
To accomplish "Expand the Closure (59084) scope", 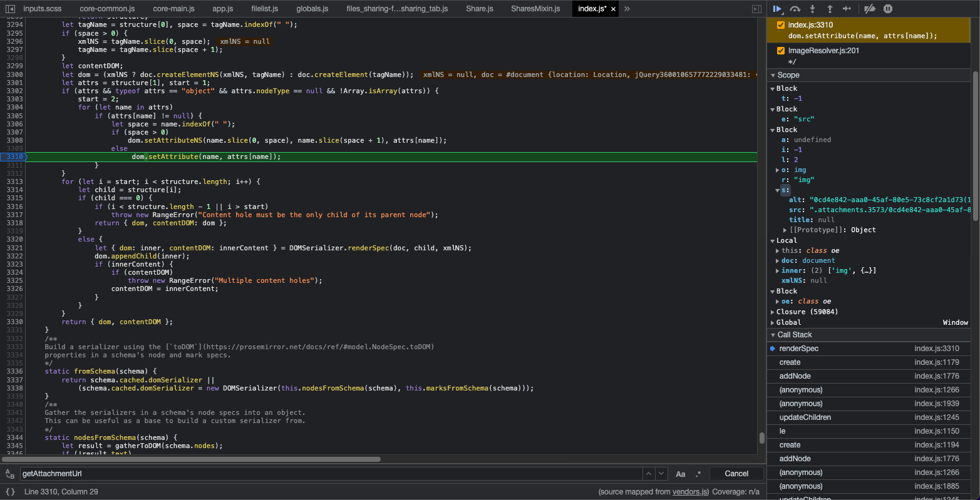I will (x=773, y=312).
